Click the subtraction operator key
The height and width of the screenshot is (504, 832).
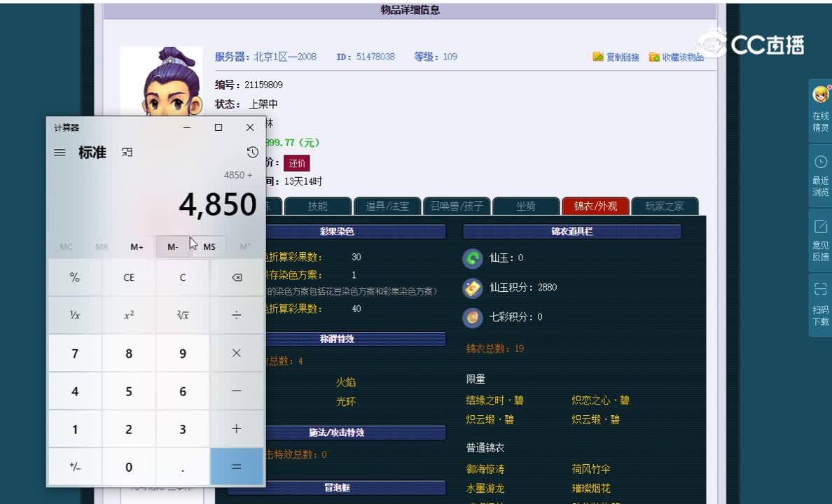tap(237, 391)
